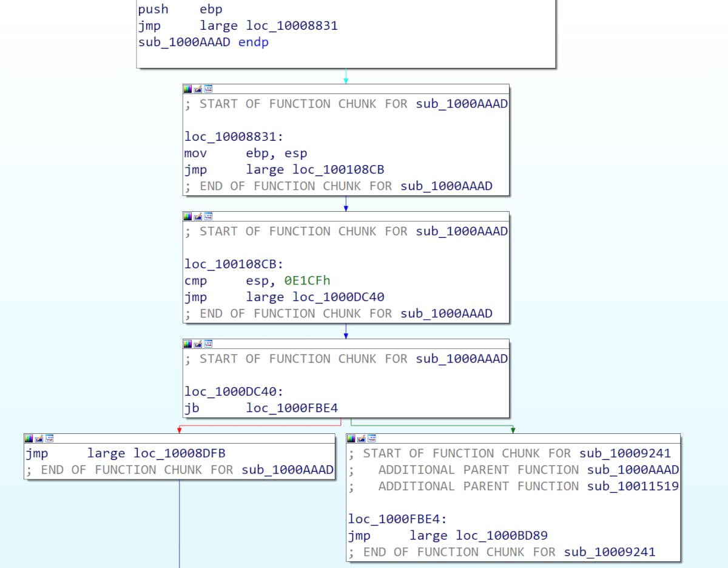Open color picker for loc_10008831 node
728x568 pixels.
tap(187, 89)
